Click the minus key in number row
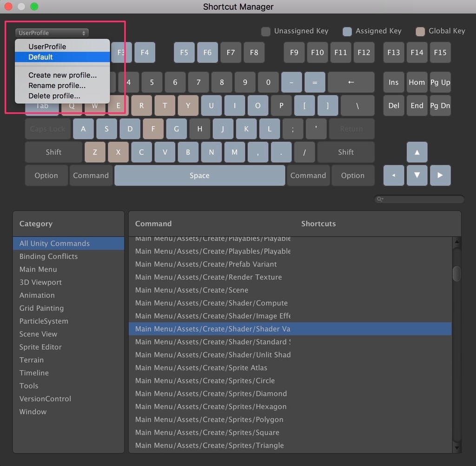476x466 pixels. [x=291, y=82]
